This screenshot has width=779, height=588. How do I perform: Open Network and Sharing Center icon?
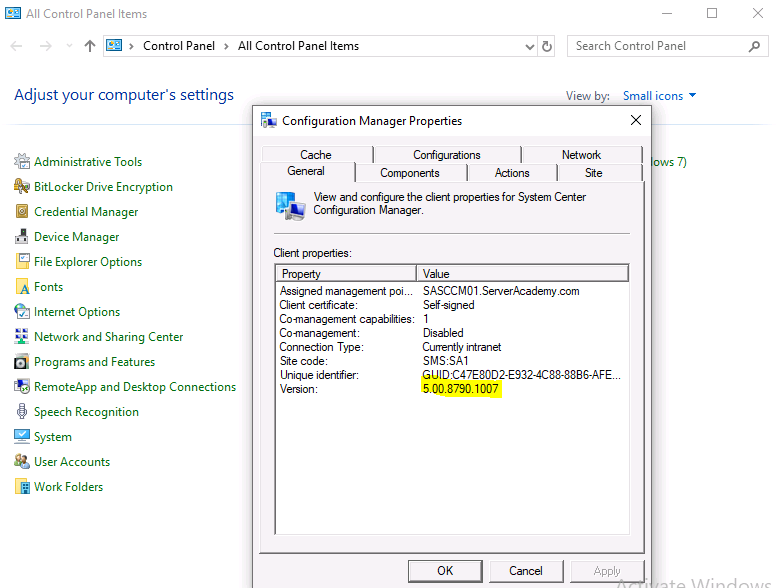coord(22,336)
